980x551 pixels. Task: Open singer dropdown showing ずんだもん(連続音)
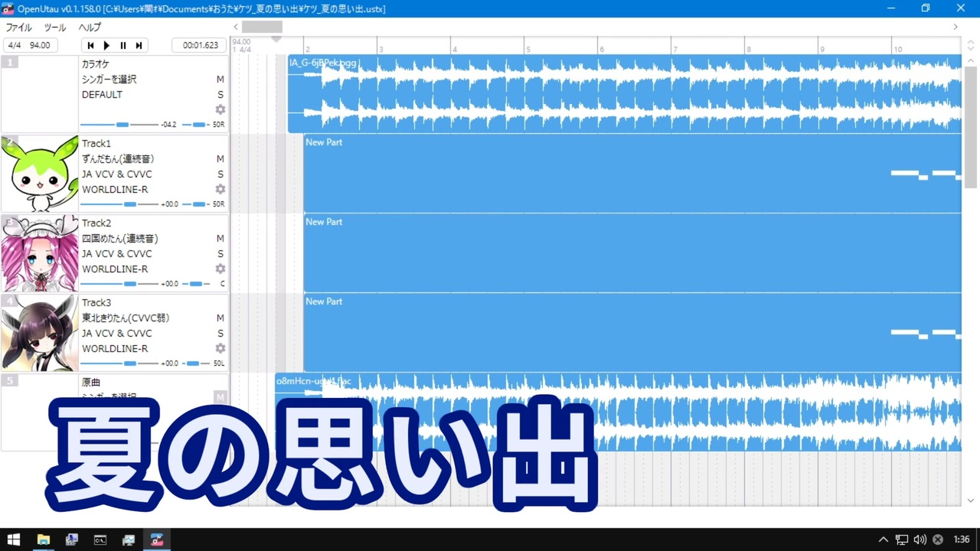[118, 158]
